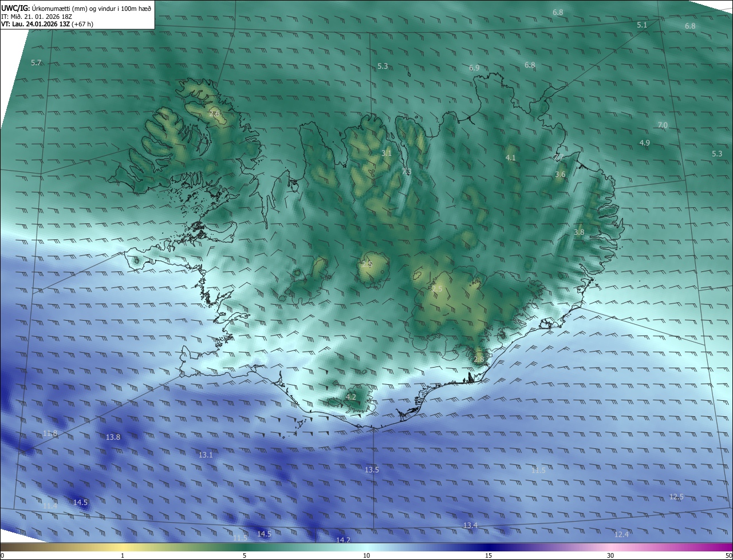The height and width of the screenshot is (560, 733).
Task: Click the 11.4 value label
Action: point(50,506)
